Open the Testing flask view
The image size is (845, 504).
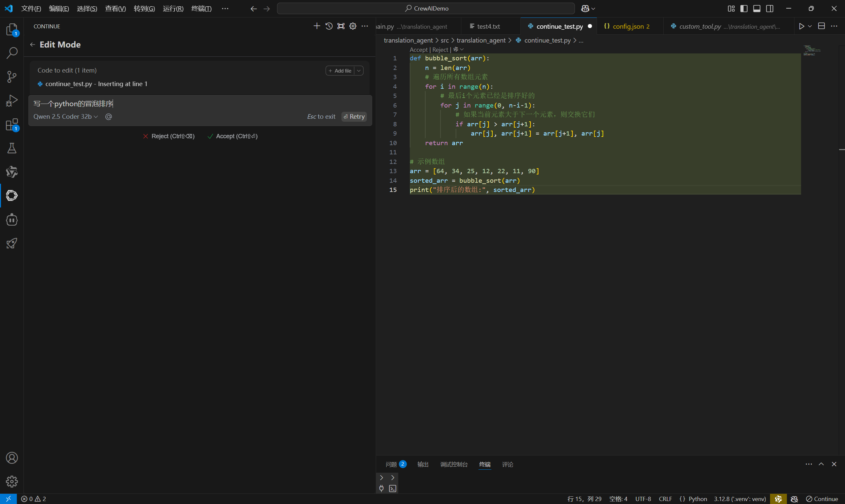pyautogui.click(x=12, y=148)
